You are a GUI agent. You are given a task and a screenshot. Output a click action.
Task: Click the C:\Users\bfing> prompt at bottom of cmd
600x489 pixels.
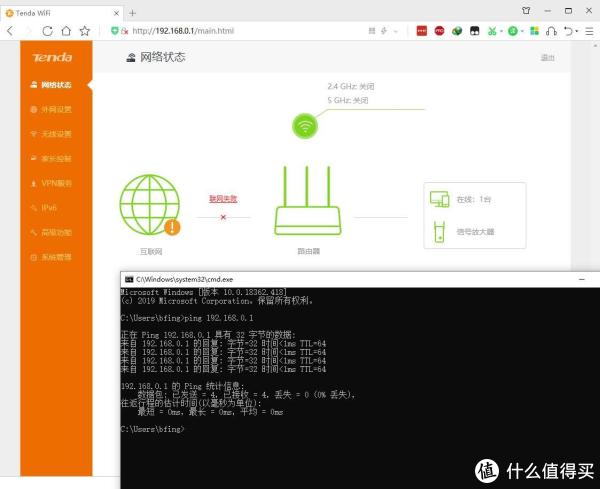point(152,429)
